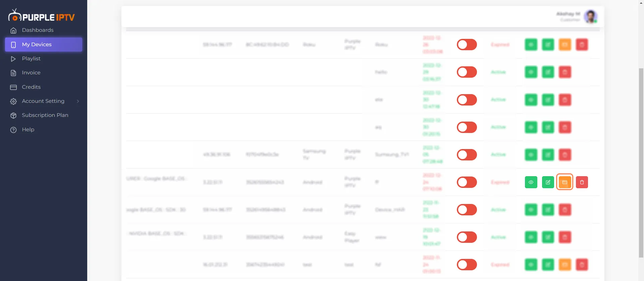Toggle the switch in the Easy Player row
644x281 pixels.
(x=467, y=237)
